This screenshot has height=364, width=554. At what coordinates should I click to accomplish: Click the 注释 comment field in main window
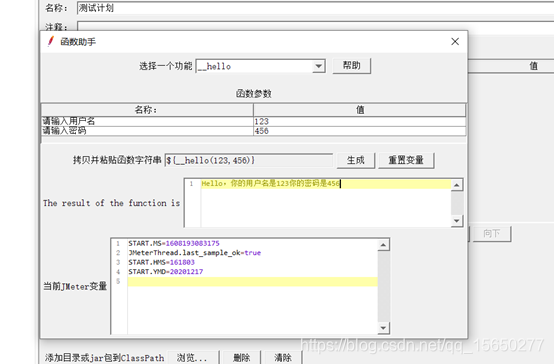pos(315,27)
